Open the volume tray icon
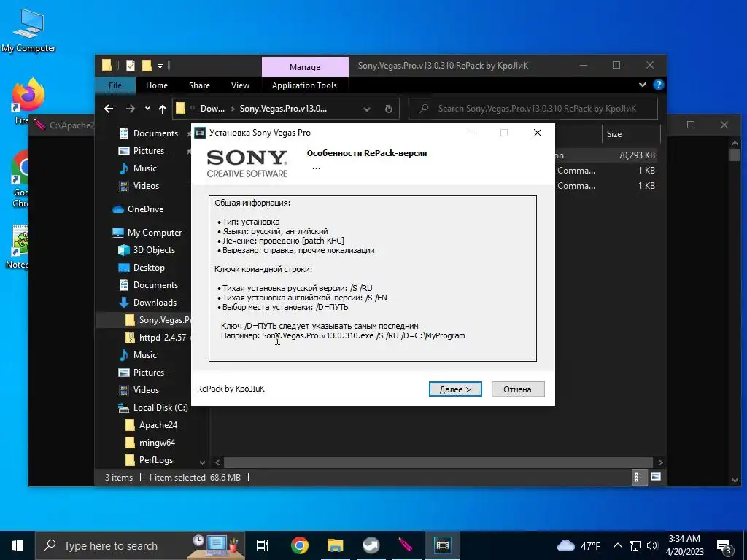Image resolution: width=747 pixels, height=560 pixels. (x=651, y=545)
